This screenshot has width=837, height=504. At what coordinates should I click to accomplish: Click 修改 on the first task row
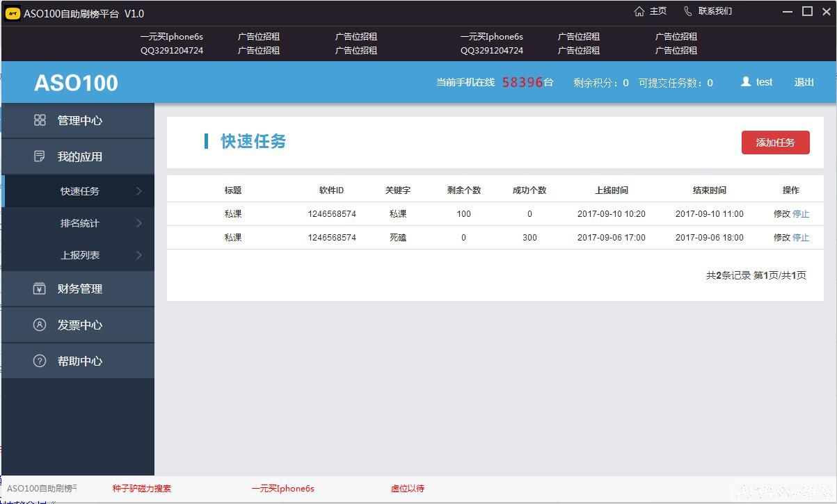[x=783, y=213]
